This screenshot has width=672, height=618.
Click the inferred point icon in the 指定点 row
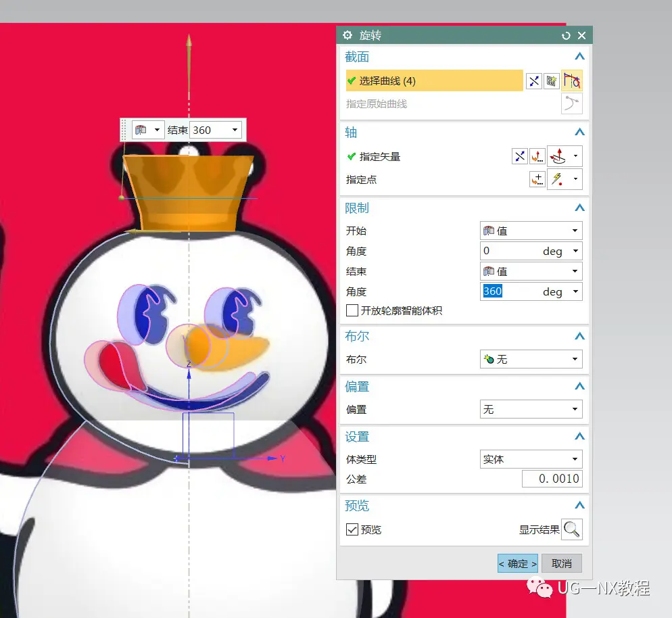click(x=558, y=179)
